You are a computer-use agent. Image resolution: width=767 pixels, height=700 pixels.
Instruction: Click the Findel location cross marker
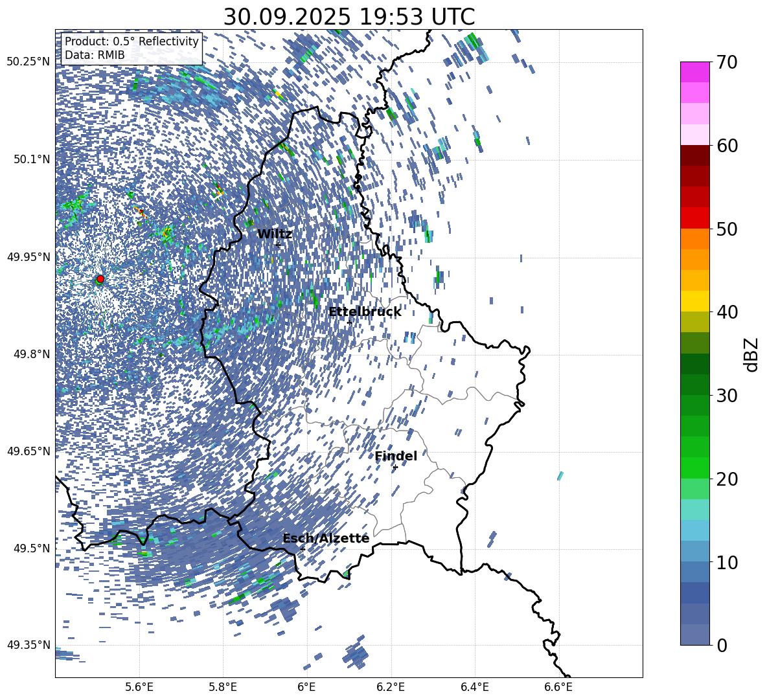tap(395, 468)
